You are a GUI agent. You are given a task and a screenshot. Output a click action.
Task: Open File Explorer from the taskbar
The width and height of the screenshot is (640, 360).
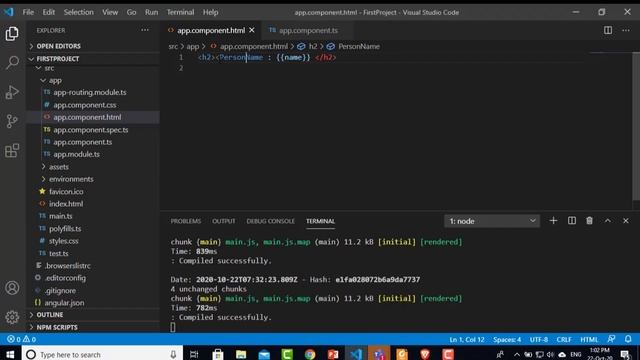pos(241,354)
